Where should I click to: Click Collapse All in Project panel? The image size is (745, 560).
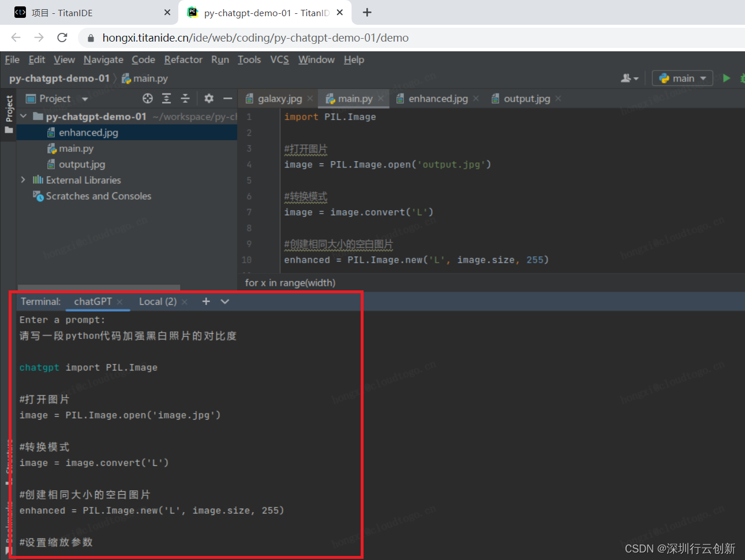[185, 99]
